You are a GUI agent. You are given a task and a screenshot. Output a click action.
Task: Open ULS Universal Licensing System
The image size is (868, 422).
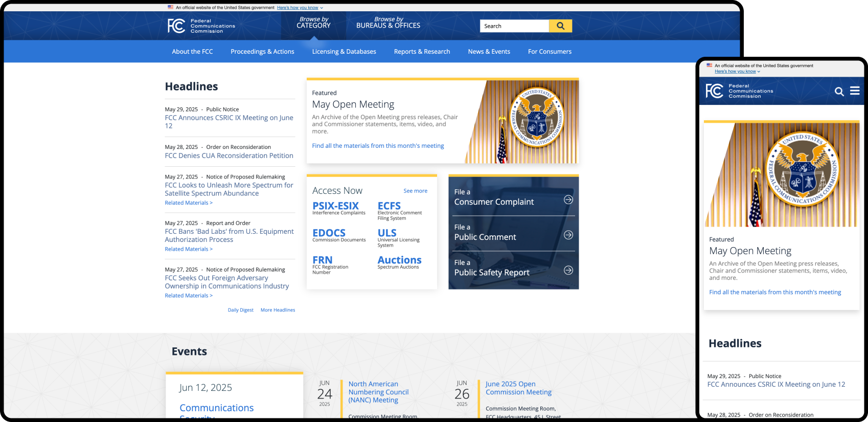(x=398, y=237)
